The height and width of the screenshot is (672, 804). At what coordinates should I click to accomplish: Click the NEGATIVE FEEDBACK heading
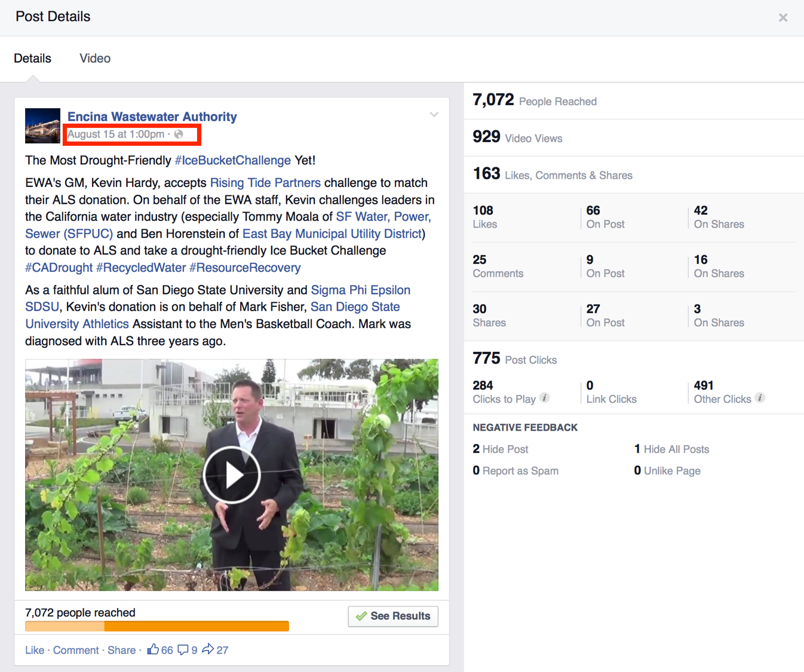525,428
